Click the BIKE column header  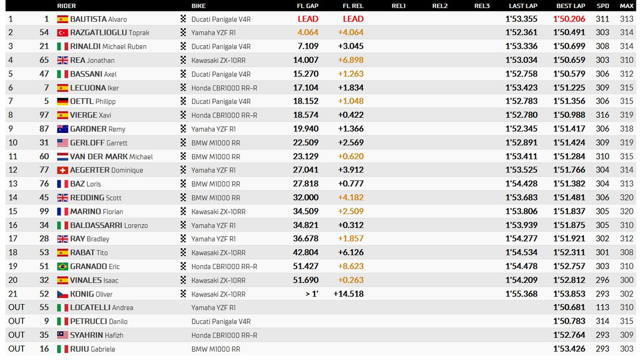[199, 6]
